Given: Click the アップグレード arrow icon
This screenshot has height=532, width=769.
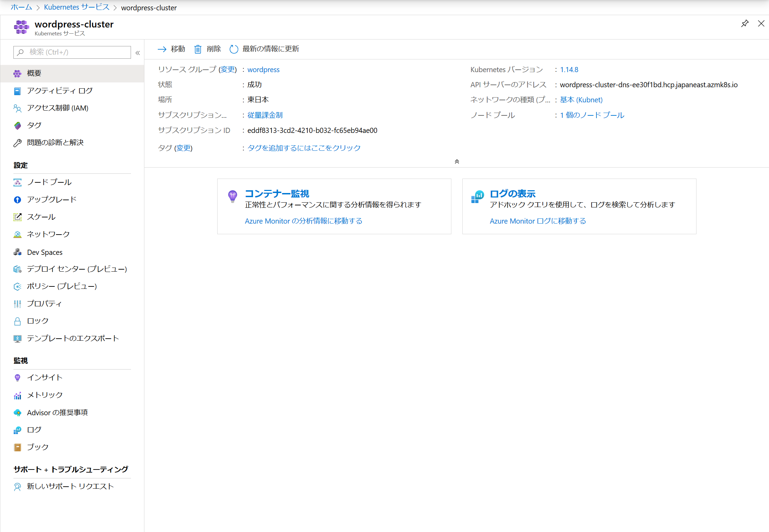Looking at the screenshot, I should pyautogui.click(x=18, y=200).
